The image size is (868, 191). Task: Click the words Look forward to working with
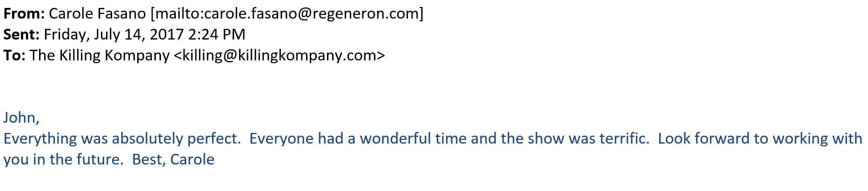(x=760, y=138)
